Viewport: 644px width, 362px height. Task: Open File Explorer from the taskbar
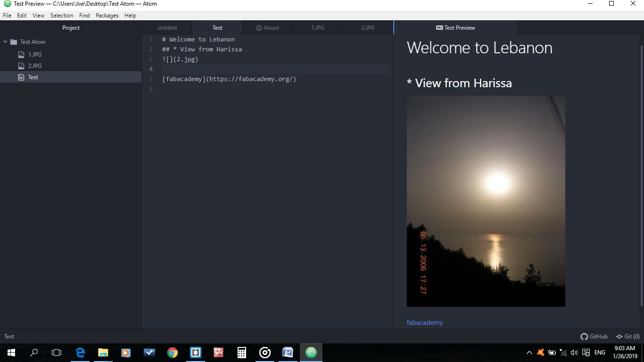click(x=103, y=352)
